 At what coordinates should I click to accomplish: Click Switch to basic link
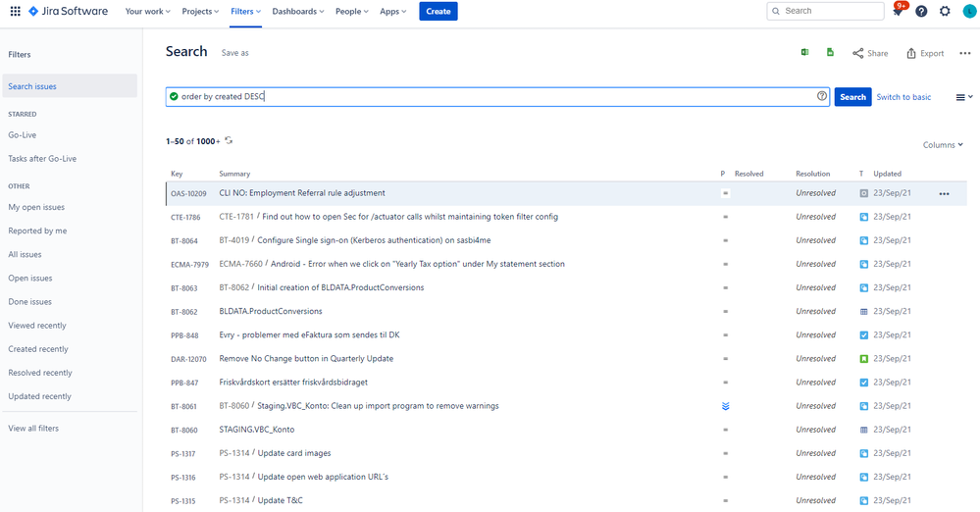[903, 97]
